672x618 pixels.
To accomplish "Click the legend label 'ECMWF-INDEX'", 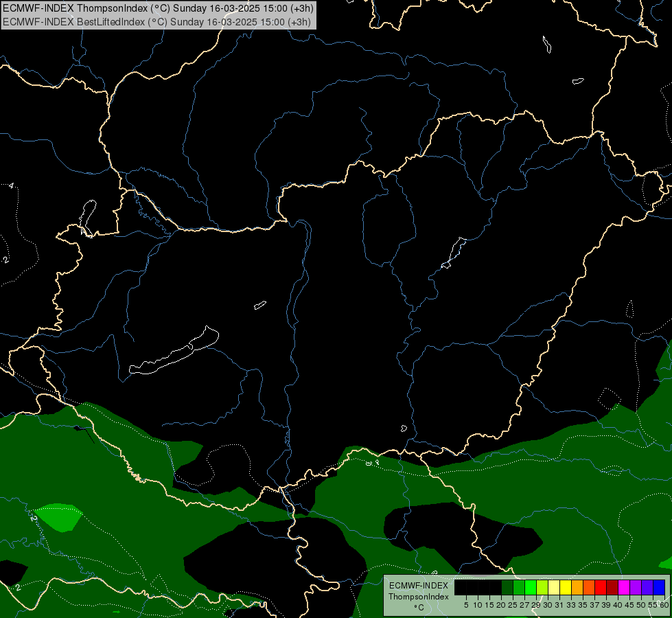I will [419, 586].
